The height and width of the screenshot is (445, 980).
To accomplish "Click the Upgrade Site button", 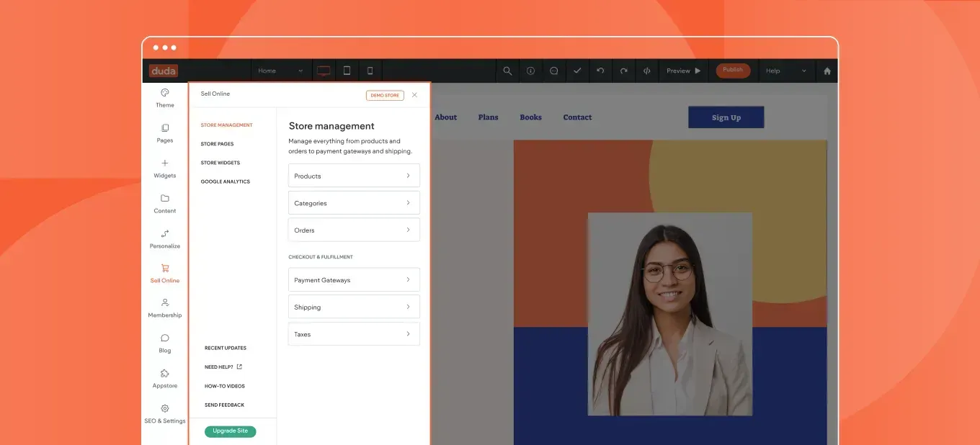I will coord(230,431).
